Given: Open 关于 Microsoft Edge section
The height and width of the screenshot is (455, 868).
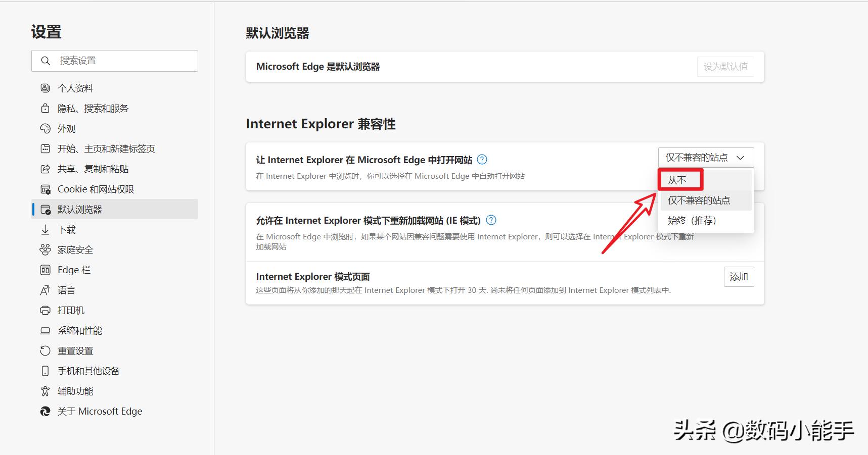Looking at the screenshot, I should 99,411.
